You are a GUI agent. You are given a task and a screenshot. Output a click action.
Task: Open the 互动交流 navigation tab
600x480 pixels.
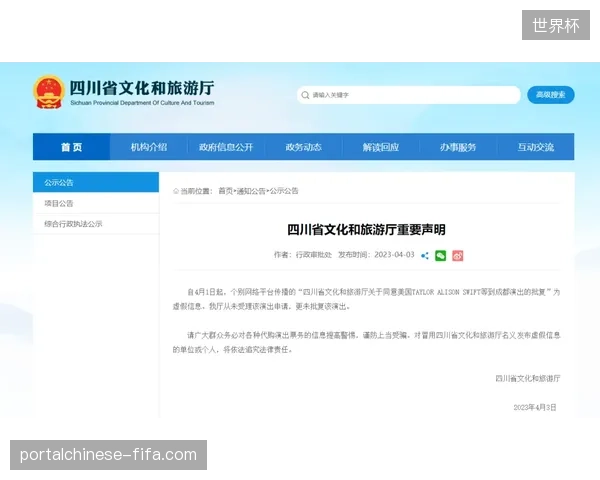[536, 147]
